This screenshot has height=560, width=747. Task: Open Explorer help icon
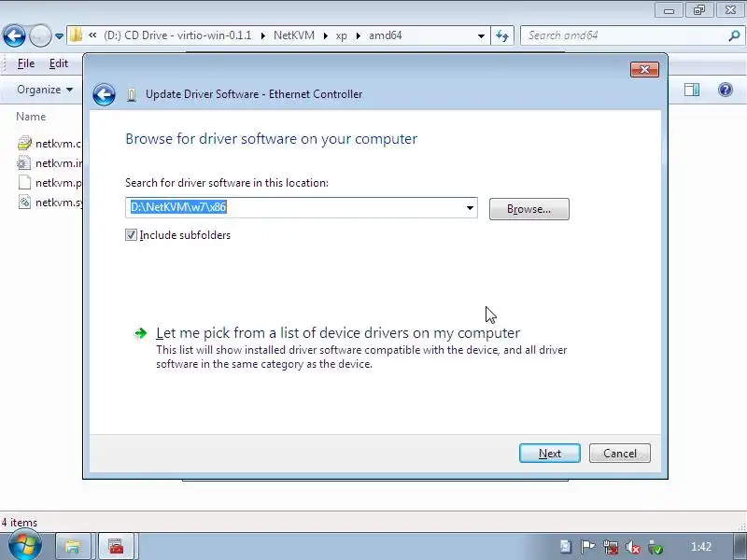726,90
